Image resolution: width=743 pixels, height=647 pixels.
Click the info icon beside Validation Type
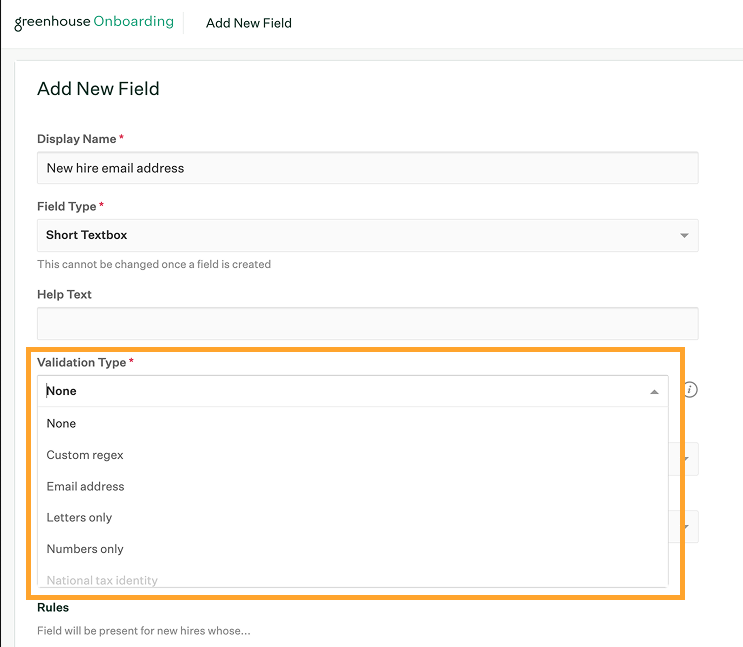tap(690, 389)
